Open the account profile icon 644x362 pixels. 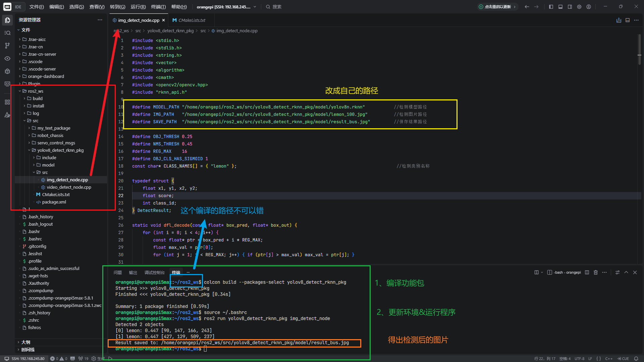point(589,7)
